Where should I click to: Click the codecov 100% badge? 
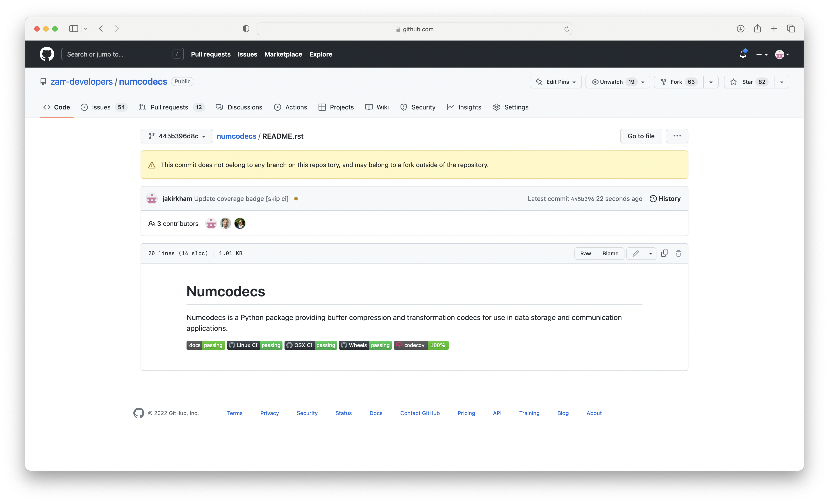click(421, 345)
